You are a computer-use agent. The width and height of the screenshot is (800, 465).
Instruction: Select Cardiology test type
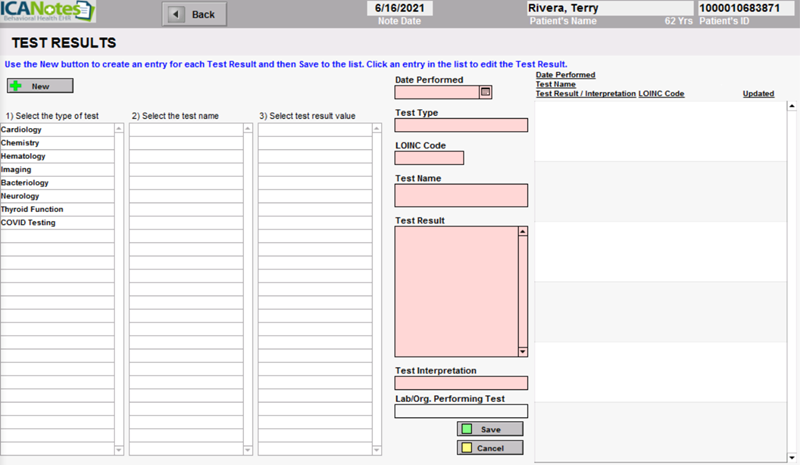[x=58, y=130]
